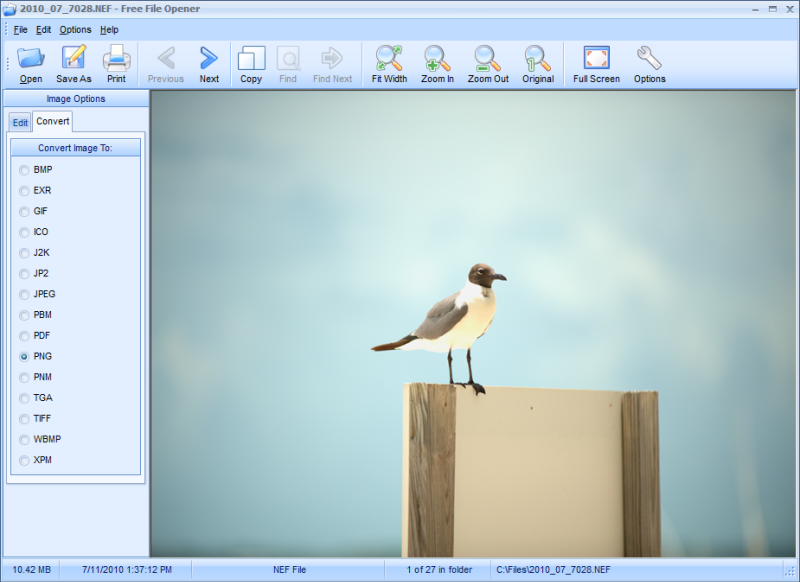Zoom out of the image
The height and width of the screenshot is (582, 800).
point(488,64)
